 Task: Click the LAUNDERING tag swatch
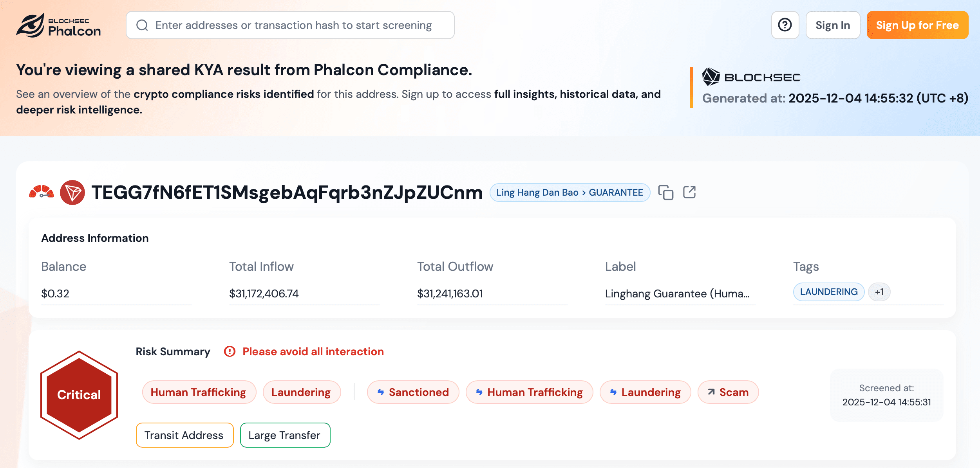click(828, 292)
